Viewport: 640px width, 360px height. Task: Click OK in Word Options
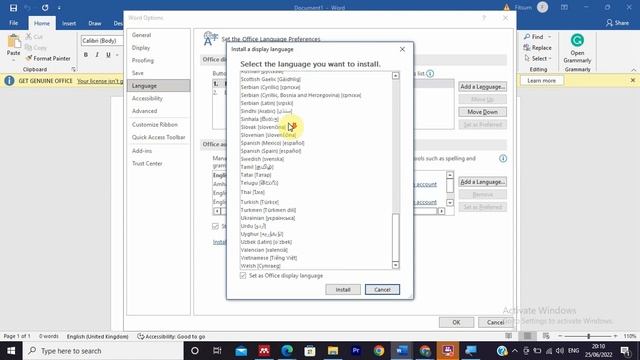(x=456, y=322)
